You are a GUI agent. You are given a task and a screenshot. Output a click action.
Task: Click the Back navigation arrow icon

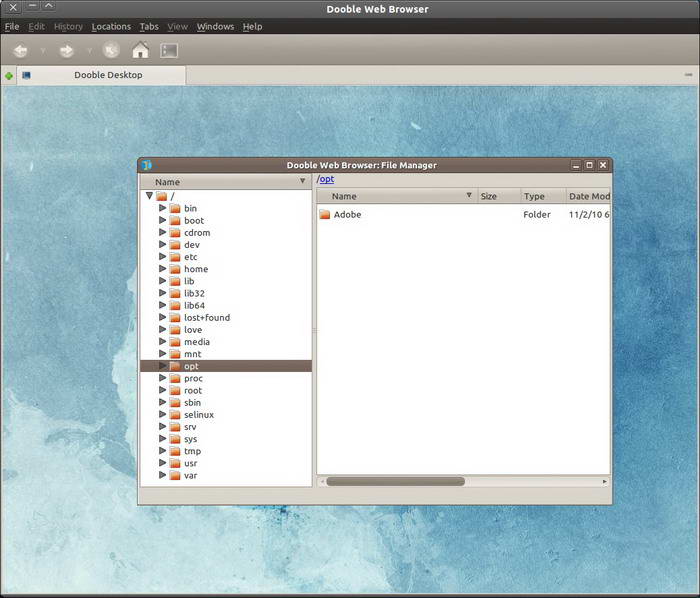coord(21,50)
